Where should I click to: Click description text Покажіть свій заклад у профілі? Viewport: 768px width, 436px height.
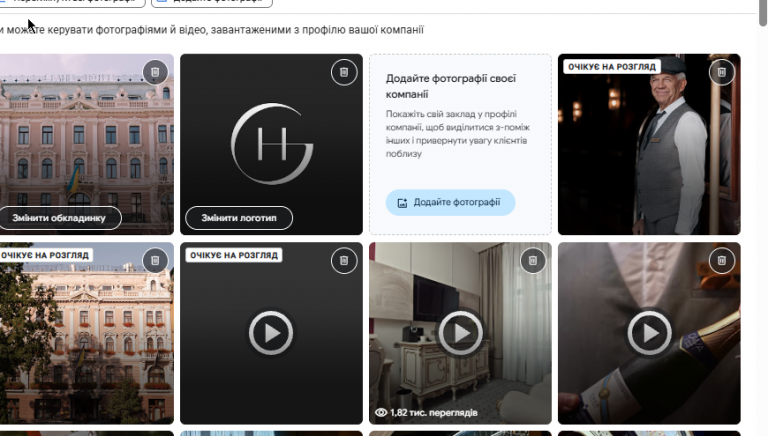[x=457, y=134]
